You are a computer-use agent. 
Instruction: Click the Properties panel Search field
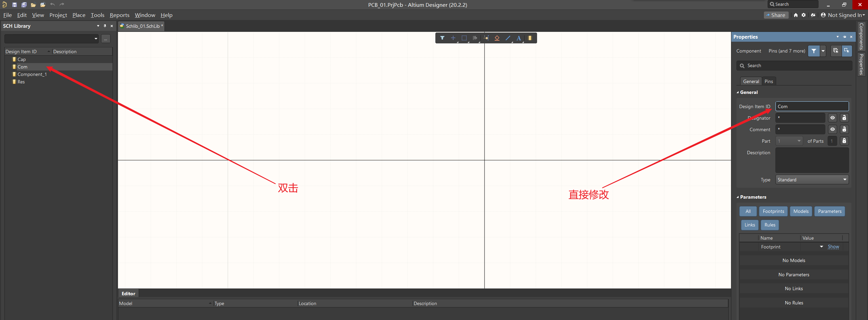tap(794, 66)
